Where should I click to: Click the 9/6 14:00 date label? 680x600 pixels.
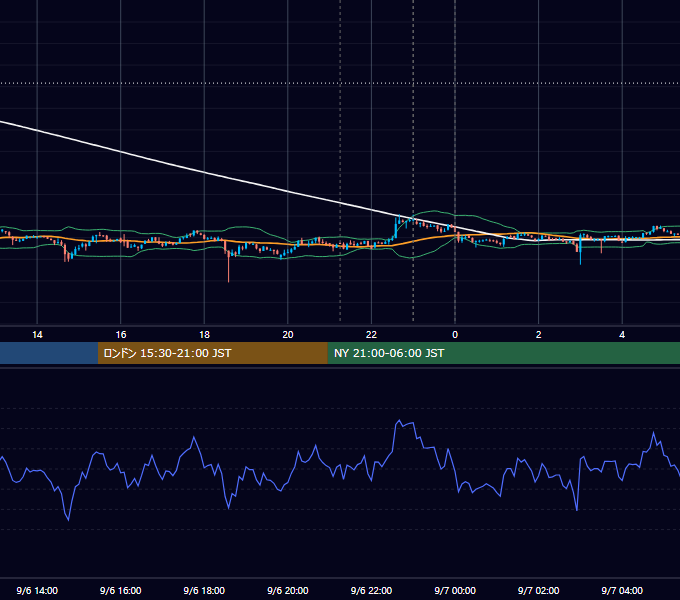(x=37, y=590)
